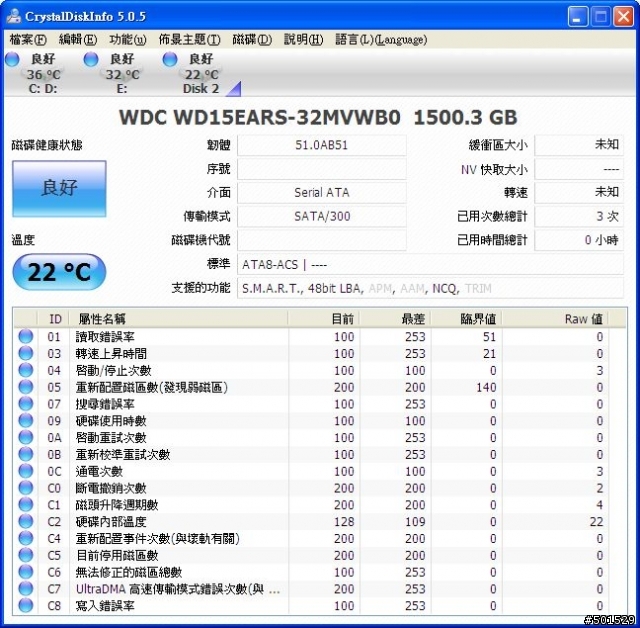Click the 臨界值 column header
The width and height of the screenshot is (640, 628).
(466, 319)
